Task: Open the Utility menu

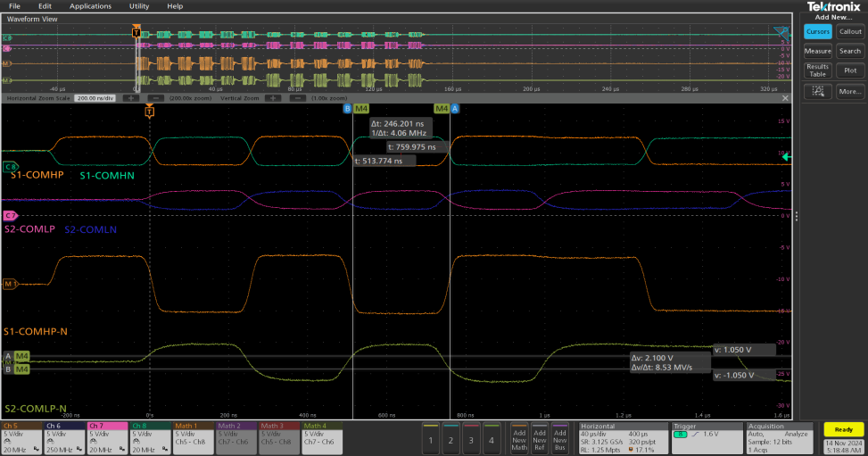Action: 139,6
